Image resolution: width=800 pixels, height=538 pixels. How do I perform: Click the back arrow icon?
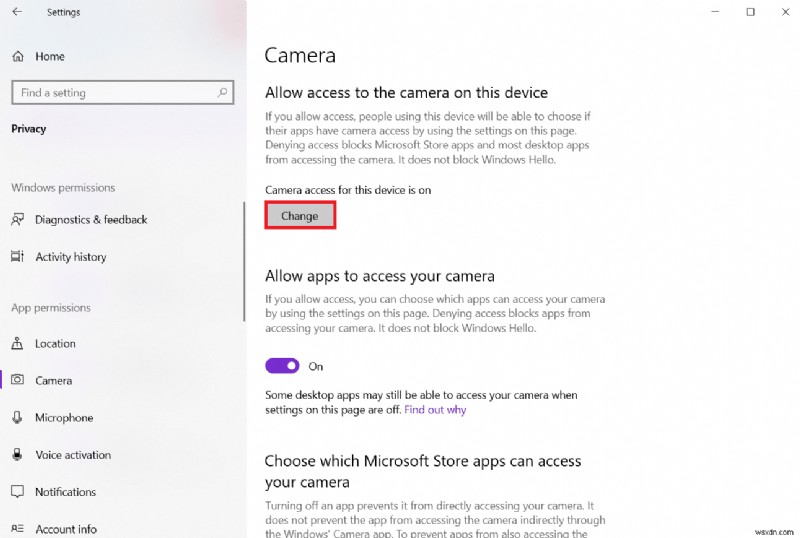(x=17, y=12)
